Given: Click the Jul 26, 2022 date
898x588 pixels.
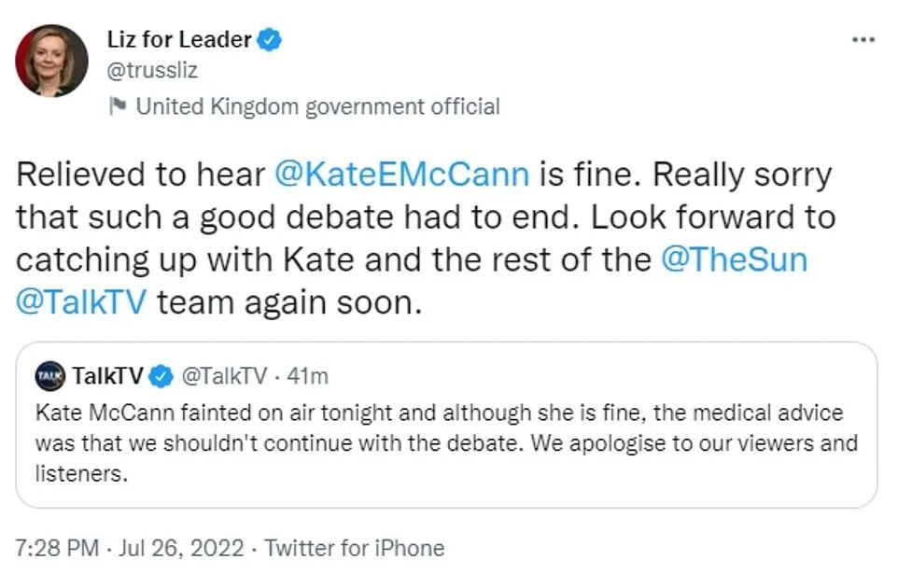Looking at the screenshot, I should pyautogui.click(x=181, y=548).
